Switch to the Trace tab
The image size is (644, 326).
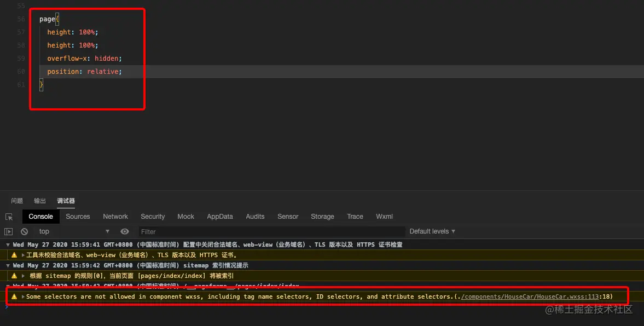coord(355,217)
